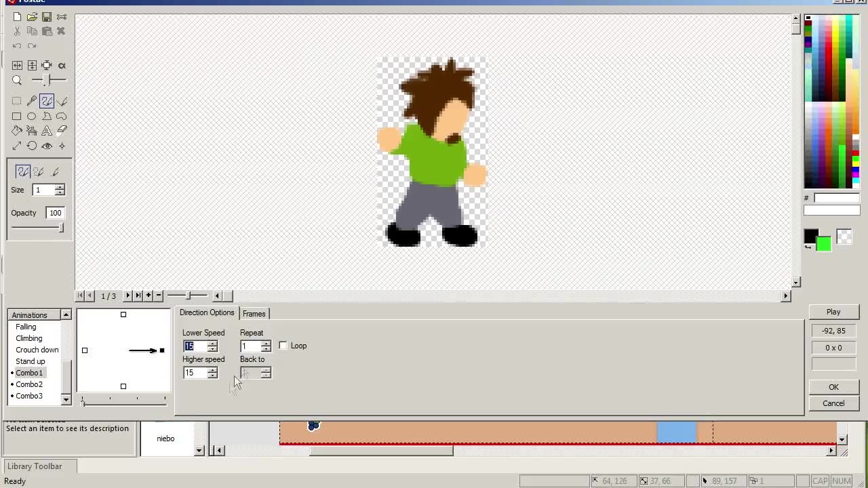Select the paint bucket fill tool

pyautogui.click(x=17, y=131)
